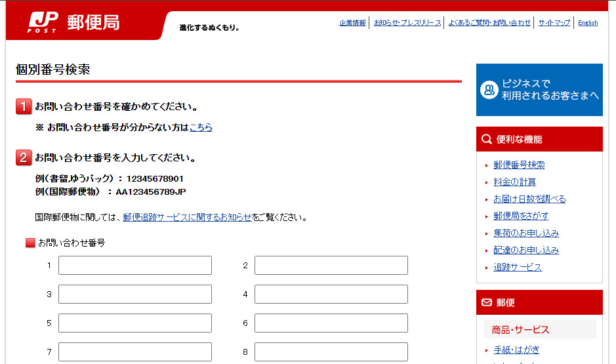This screenshot has height=364, width=616.
Task: Open the ビジネスで利用されるお客さまへ banner
Action: 539,90
